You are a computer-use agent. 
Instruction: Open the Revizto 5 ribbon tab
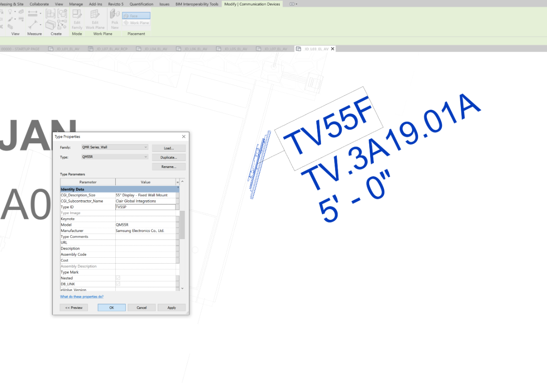click(x=116, y=4)
